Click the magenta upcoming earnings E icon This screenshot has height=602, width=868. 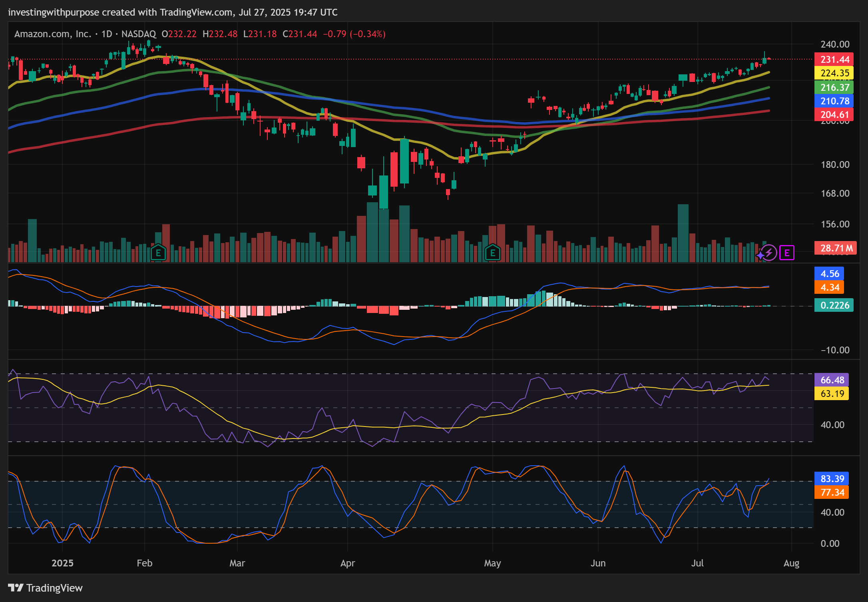(x=786, y=253)
